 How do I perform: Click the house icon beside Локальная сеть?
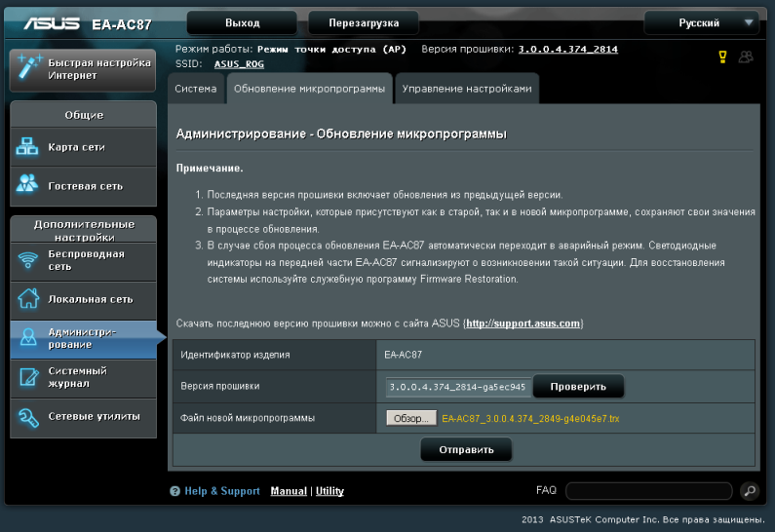point(28,298)
